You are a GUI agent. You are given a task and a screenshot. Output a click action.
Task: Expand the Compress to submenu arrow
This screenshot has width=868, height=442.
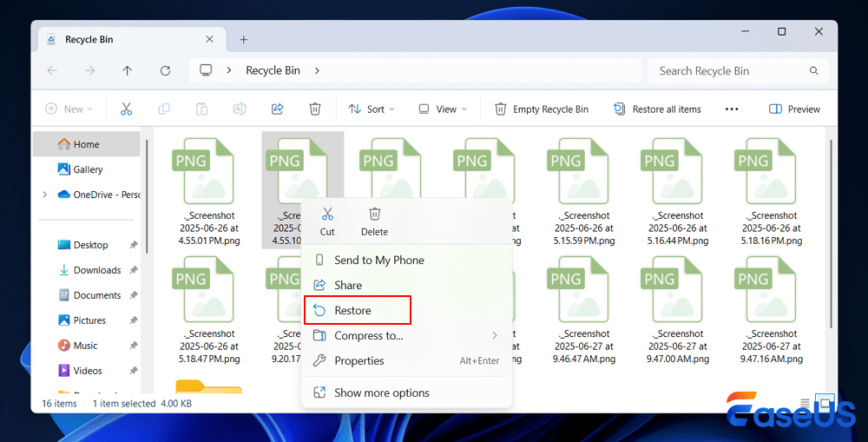pyautogui.click(x=495, y=336)
